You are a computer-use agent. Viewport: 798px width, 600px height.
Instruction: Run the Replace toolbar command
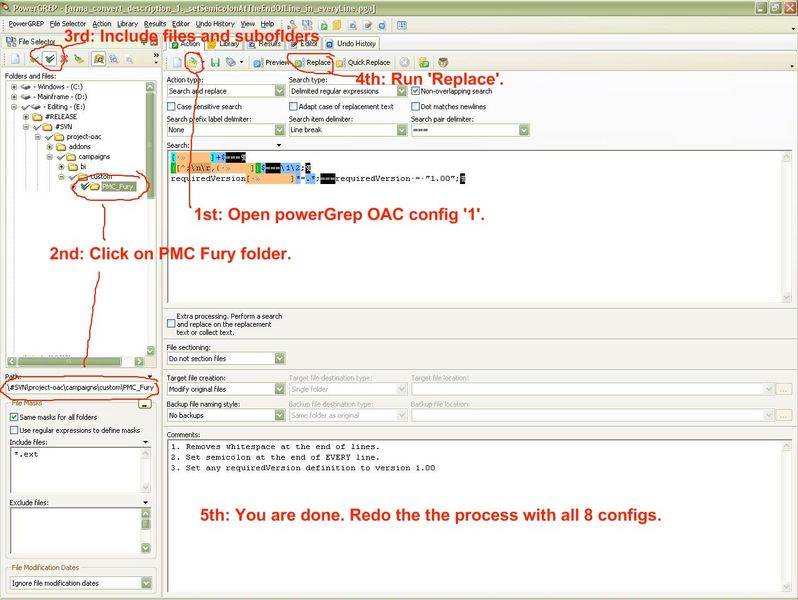coord(312,62)
